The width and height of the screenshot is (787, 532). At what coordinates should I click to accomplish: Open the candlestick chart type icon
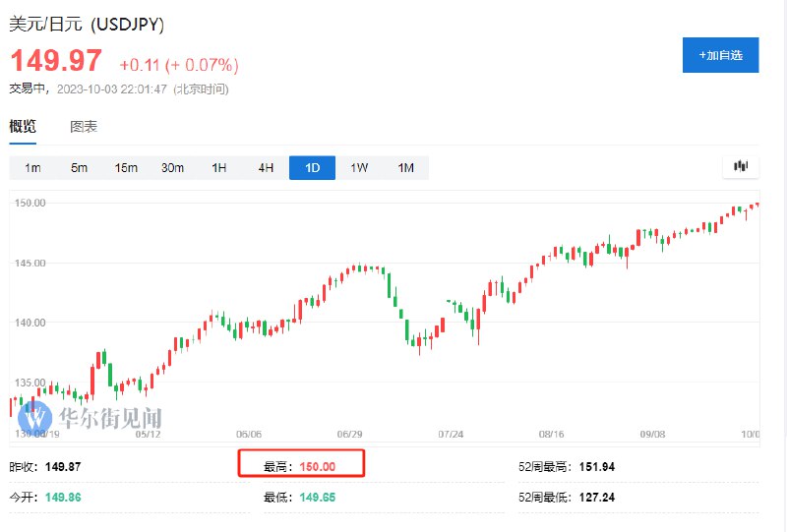pyautogui.click(x=741, y=166)
